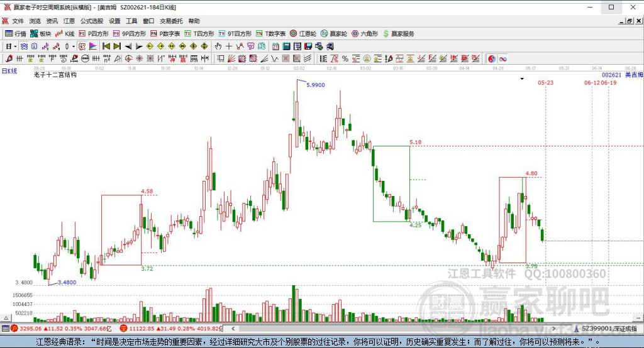Jump to first bar icon
This screenshot has height=348, width=644.
click(106, 46)
